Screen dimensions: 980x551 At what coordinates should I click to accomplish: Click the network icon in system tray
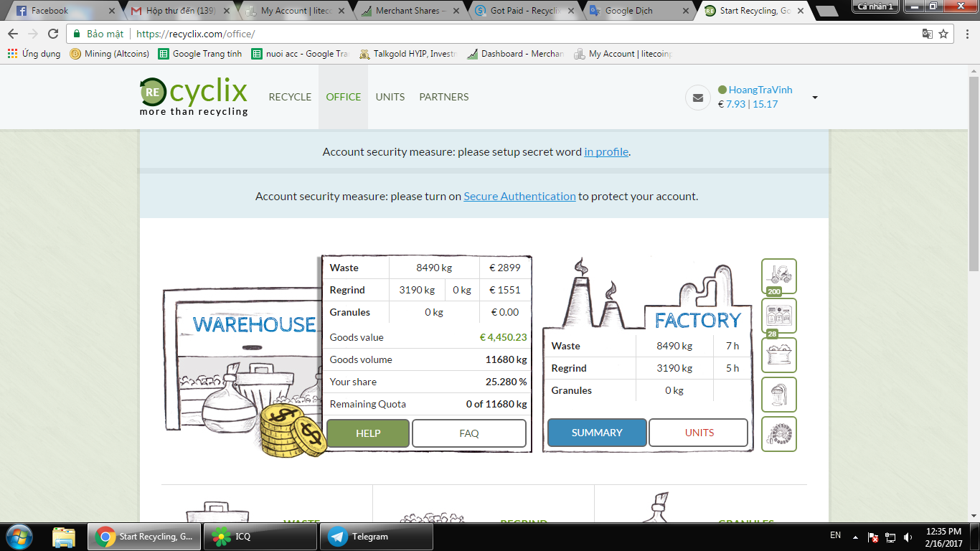pos(891,537)
